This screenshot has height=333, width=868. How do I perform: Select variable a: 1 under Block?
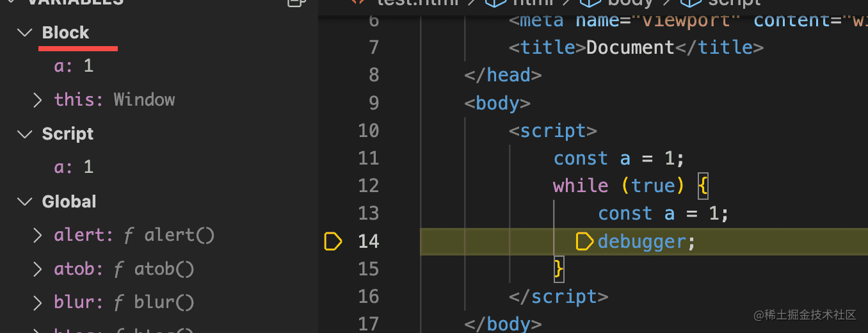74,66
